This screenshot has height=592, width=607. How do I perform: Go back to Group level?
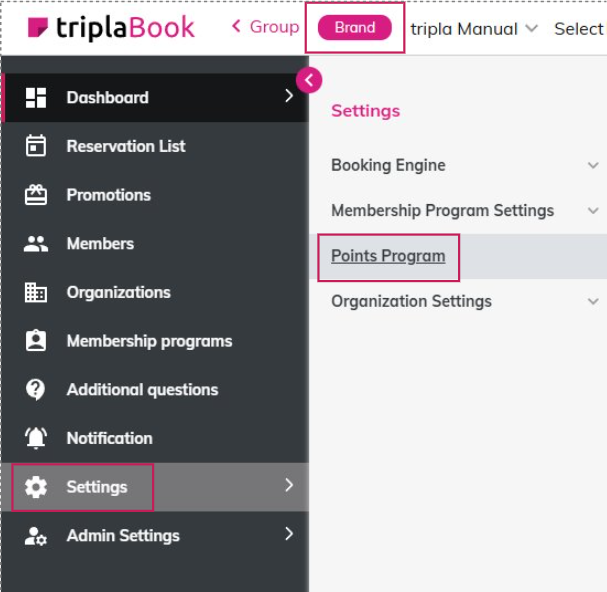pos(265,27)
